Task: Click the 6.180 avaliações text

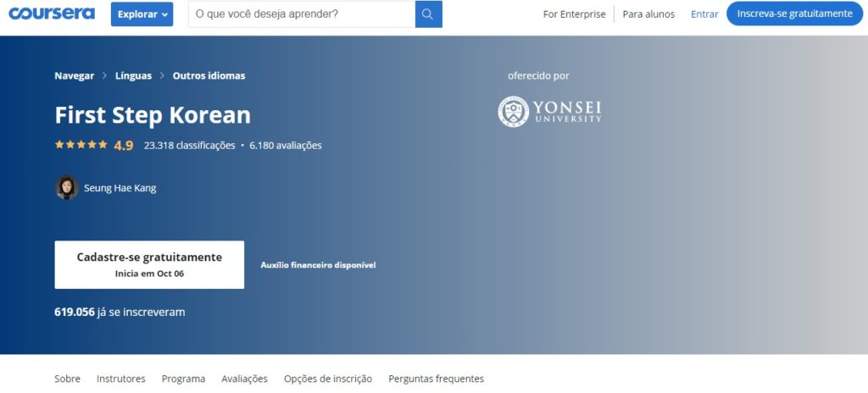Action: click(286, 146)
